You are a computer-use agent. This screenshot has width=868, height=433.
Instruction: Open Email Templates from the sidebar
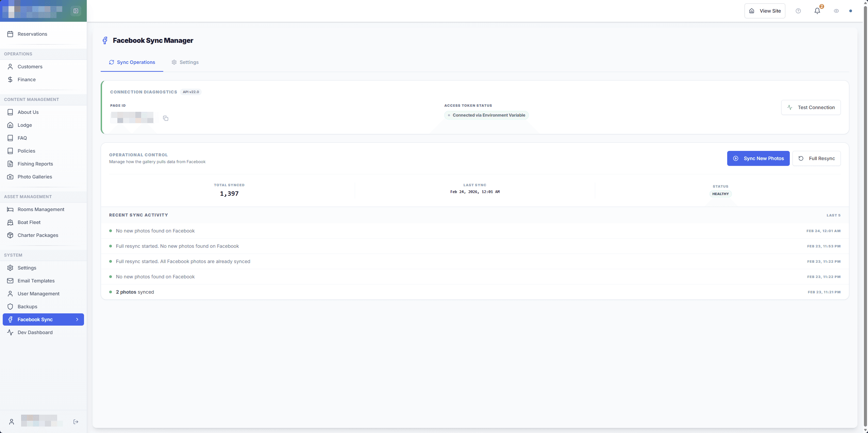click(36, 280)
